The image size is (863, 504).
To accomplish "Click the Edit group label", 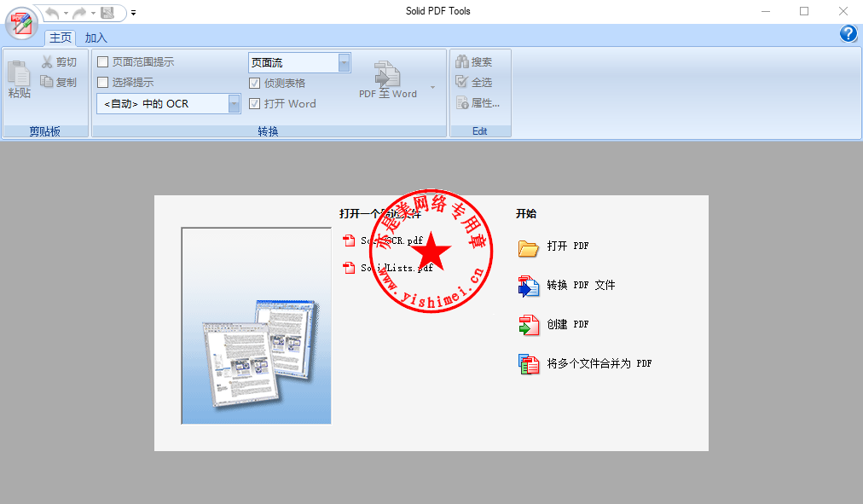I will tap(479, 131).
